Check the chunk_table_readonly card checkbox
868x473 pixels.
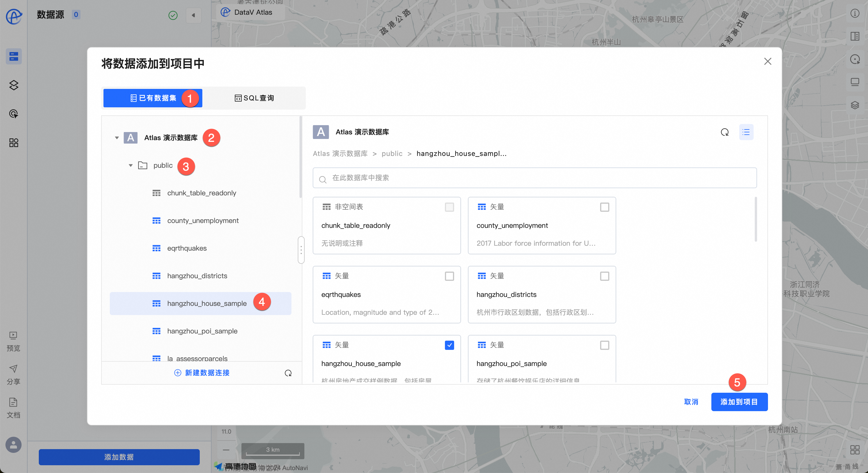pos(449,207)
